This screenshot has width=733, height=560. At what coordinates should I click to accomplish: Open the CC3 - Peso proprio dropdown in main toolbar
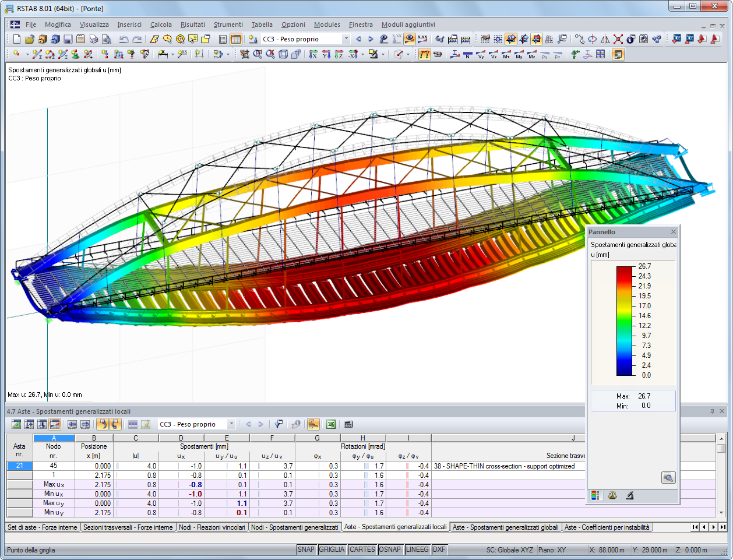point(346,39)
